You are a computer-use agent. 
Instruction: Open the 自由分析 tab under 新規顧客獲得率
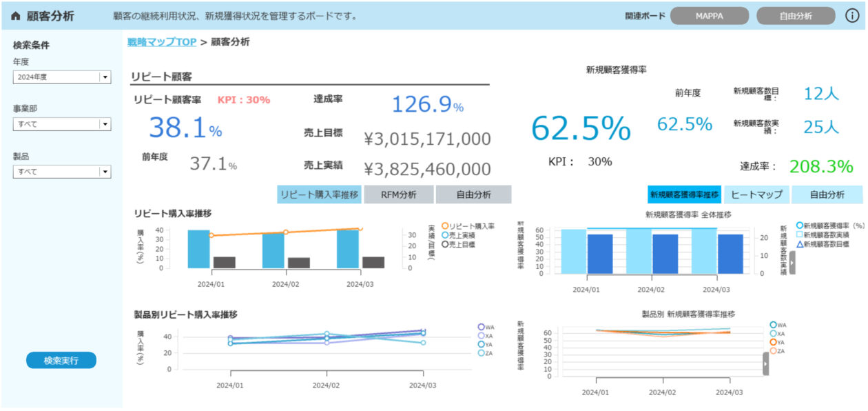coord(827,194)
